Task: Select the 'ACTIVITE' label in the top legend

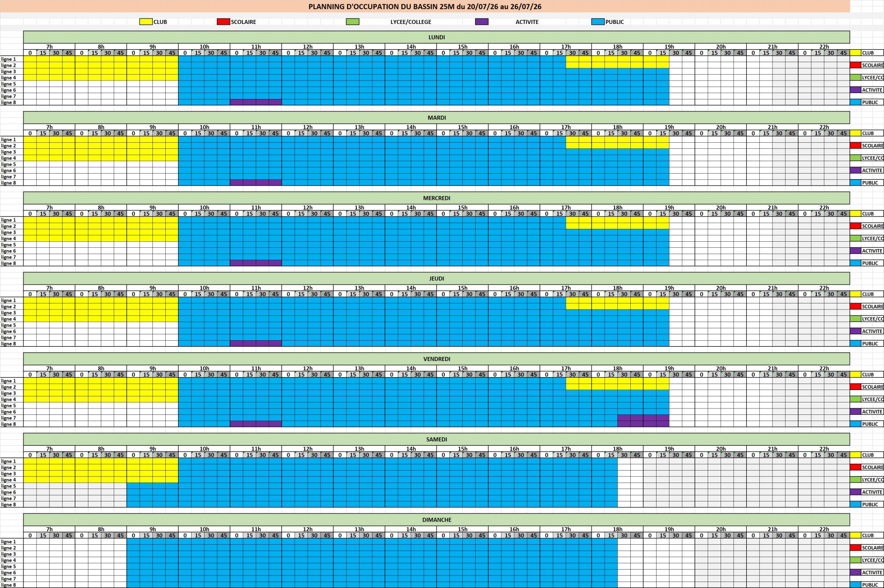Action: coord(527,22)
